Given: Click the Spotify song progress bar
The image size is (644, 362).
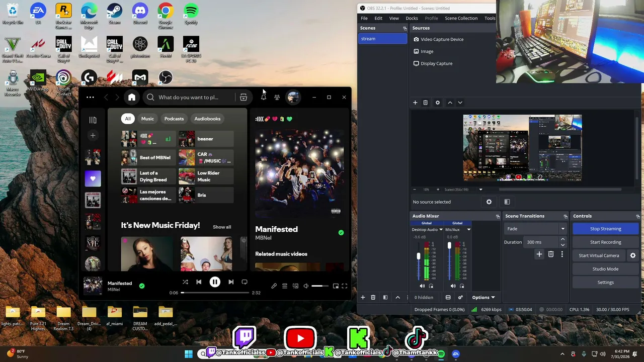Looking at the screenshot, I should pos(215,293).
